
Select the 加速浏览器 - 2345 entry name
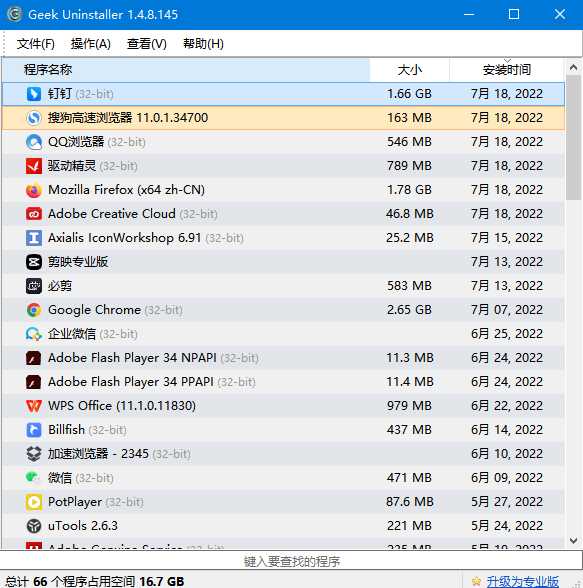pos(98,454)
